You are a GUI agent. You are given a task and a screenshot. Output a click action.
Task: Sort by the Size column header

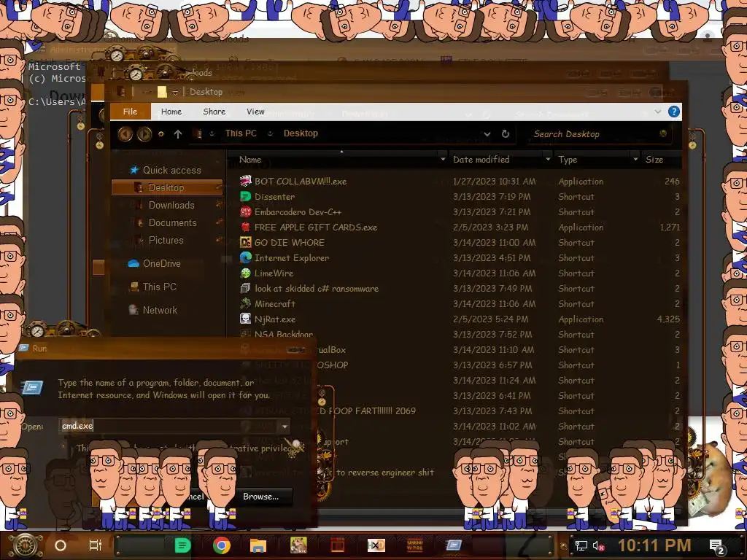654,160
